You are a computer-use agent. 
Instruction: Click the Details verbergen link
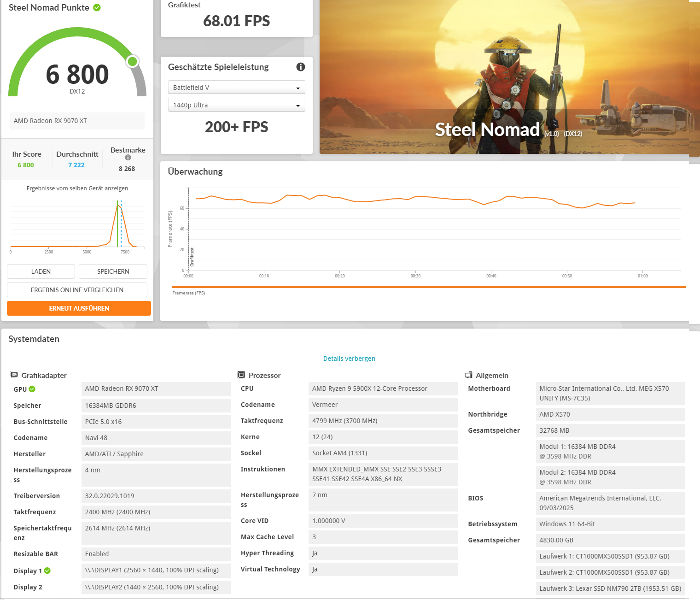(349, 358)
